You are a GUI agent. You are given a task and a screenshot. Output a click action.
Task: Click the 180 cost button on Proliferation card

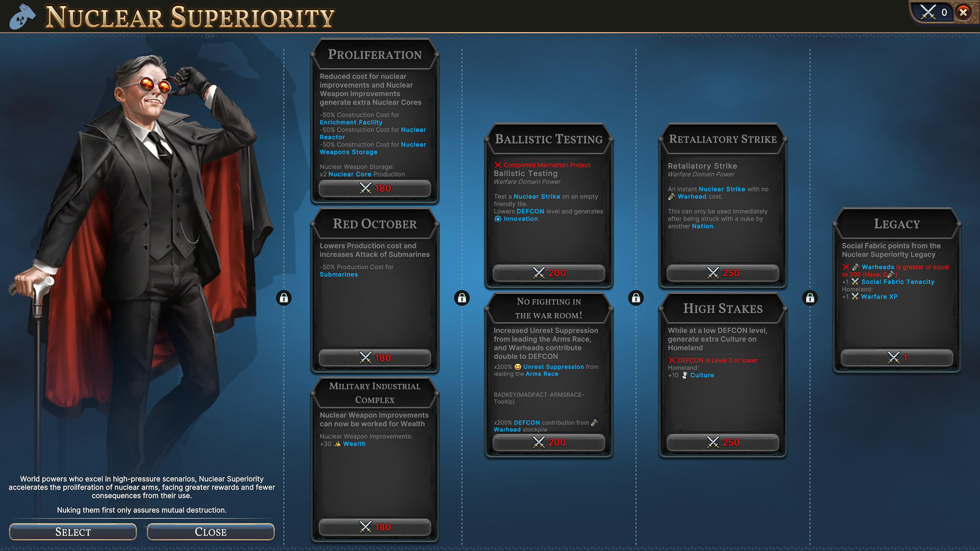point(375,188)
